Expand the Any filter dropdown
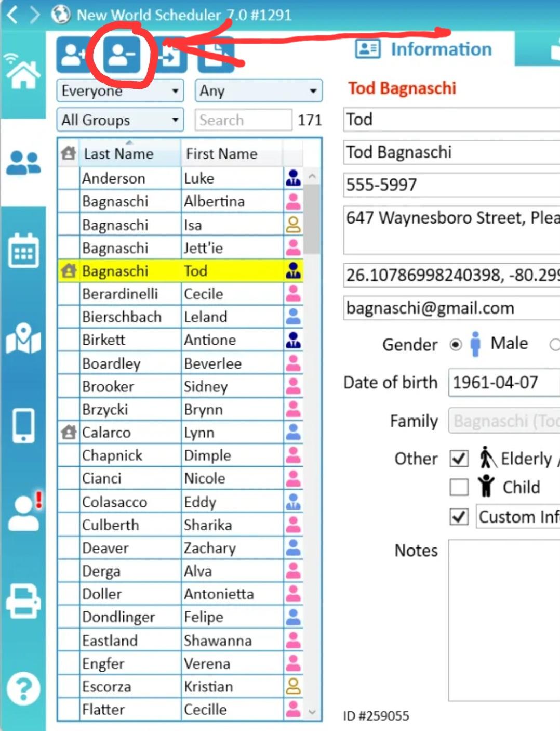 coord(258,91)
